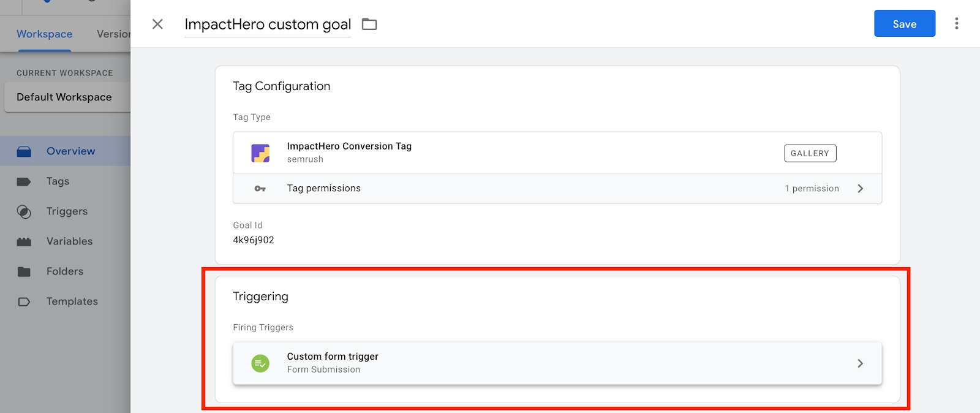
Task: Expand the Tag permissions details chevron
Action: [861, 189]
